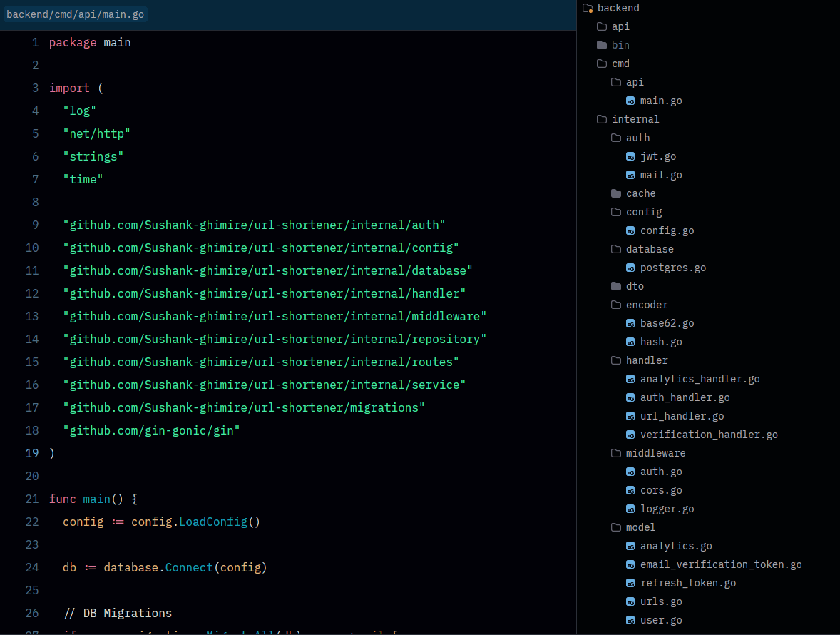
Task: Click the refresh_token.go file icon
Action: [x=630, y=583]
